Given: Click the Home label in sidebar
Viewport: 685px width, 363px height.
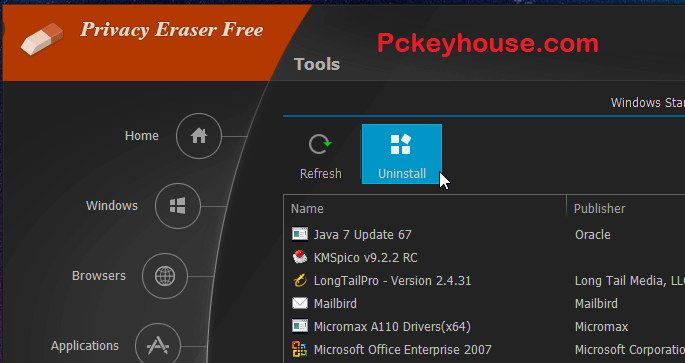Looking at the screenshot, I should [142, 136].
